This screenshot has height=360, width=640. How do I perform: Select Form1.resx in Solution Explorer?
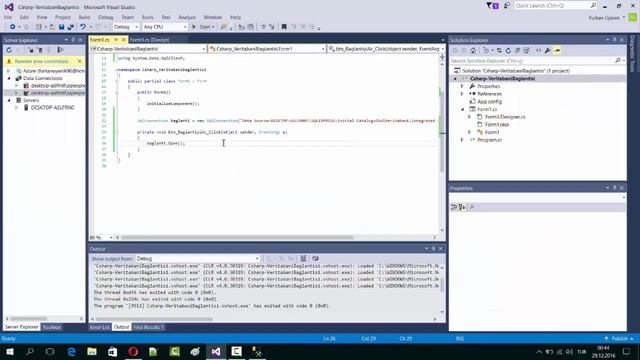[496, 124]
